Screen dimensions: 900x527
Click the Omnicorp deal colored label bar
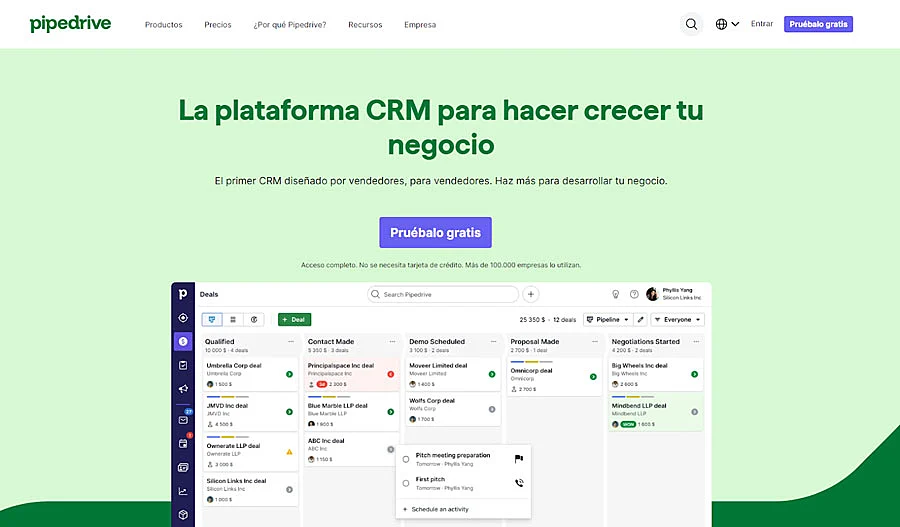pyautogui.click(x=532, y=362)
